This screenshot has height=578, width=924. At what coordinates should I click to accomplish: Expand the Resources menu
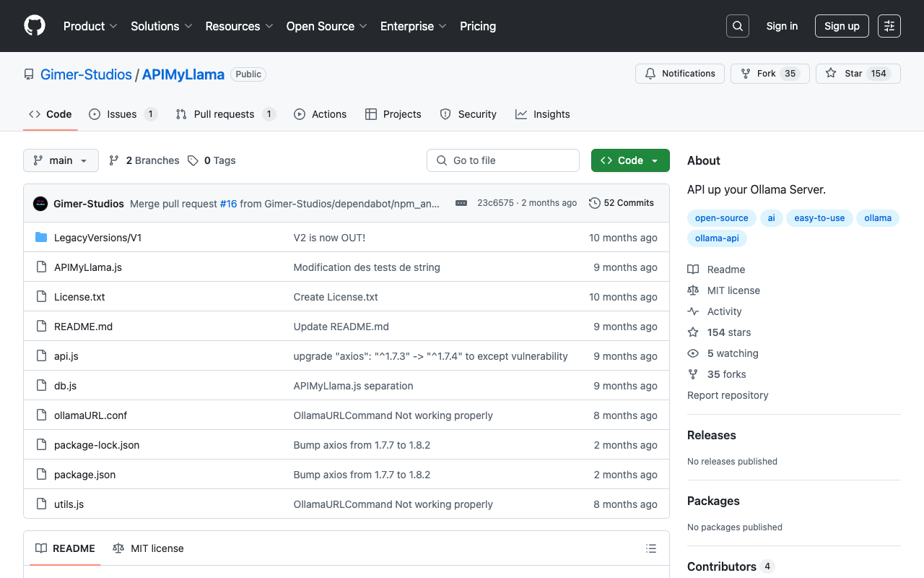tap(239, 26)
